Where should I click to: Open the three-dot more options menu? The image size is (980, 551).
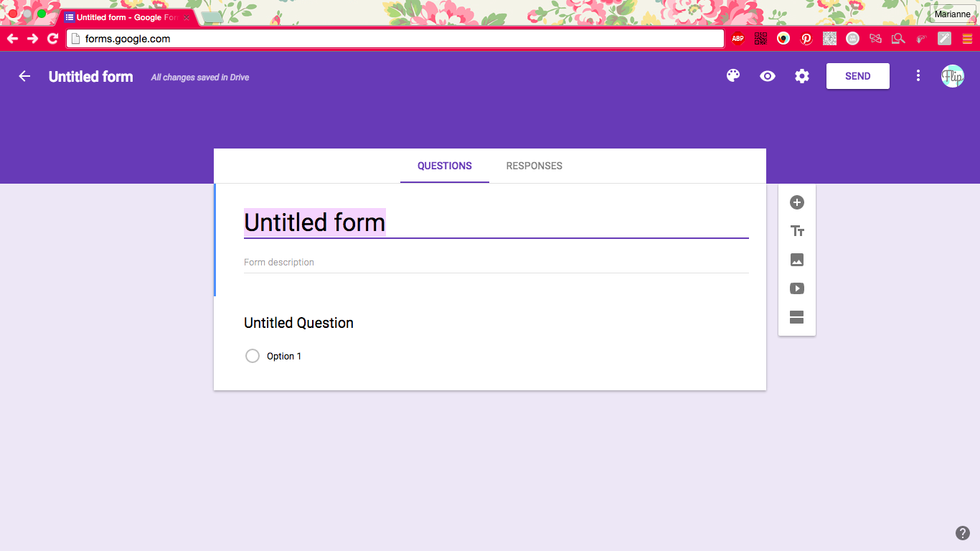(x=918, y=75)
